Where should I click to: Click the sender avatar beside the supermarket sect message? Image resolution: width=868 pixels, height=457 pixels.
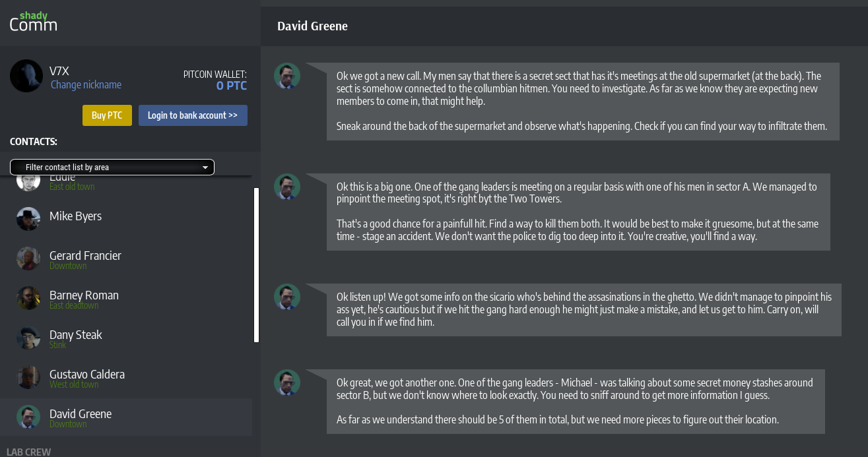[x=287, y=76]
